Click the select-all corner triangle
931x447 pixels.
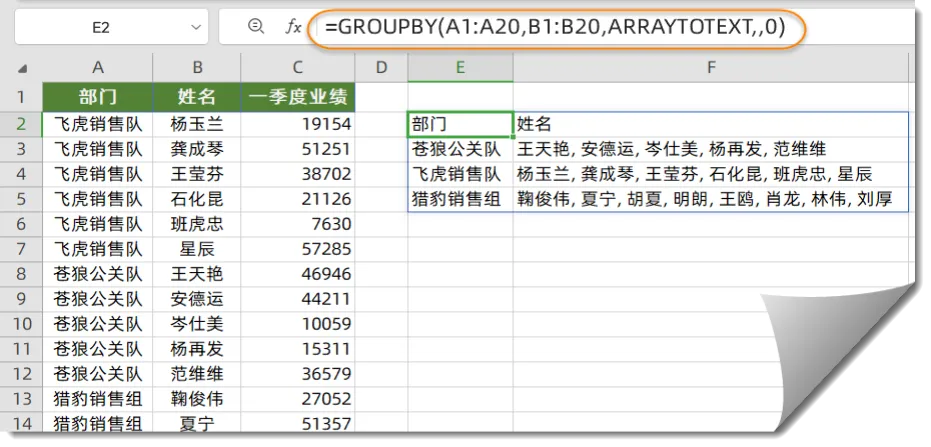(22, 68)
